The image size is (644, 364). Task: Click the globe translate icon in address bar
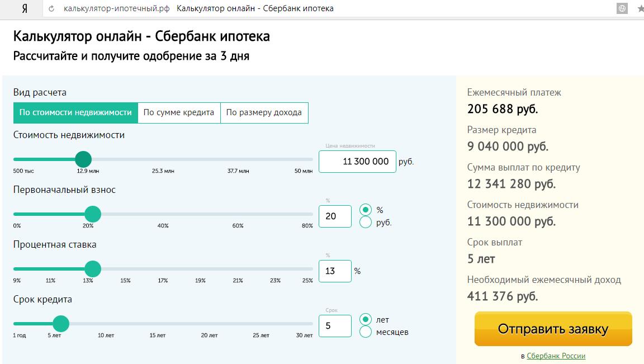[622, 8]
